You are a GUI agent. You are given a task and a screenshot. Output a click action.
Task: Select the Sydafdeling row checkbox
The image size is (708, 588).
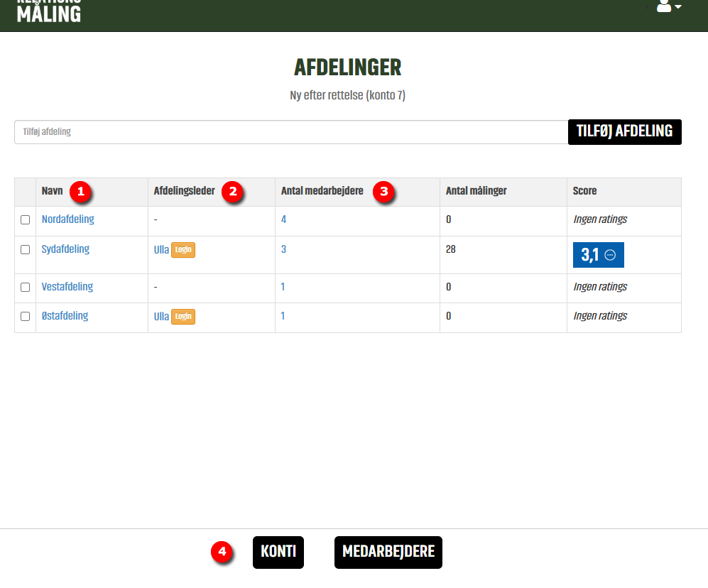[x=26, y=250]
